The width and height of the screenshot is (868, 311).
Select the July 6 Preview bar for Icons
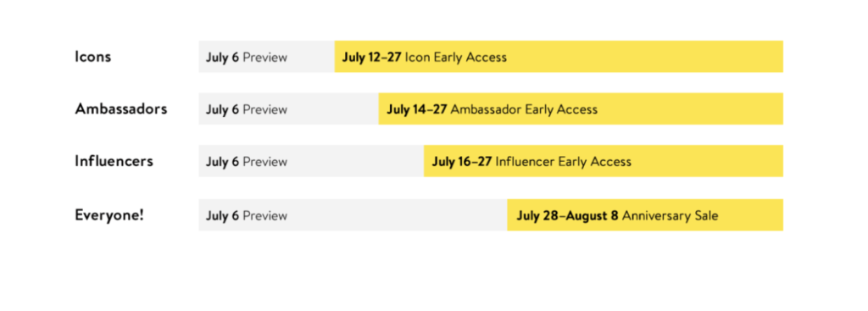point(267,57)
